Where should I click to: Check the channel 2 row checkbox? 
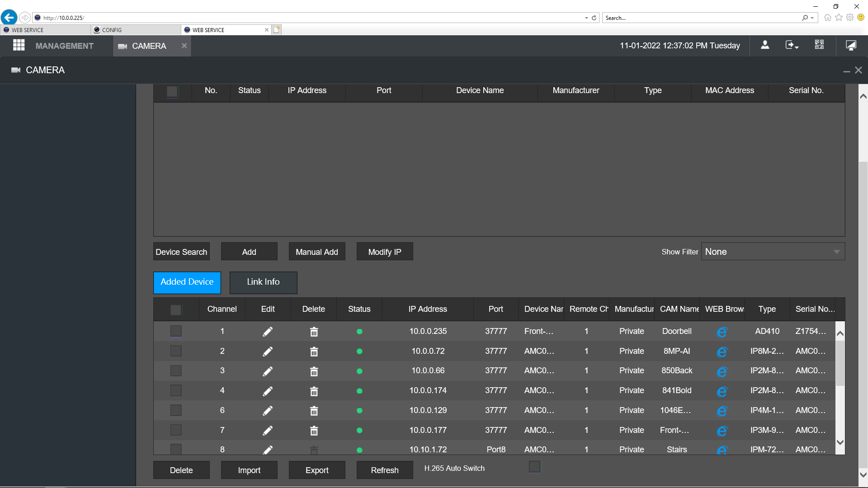[176, 351]
